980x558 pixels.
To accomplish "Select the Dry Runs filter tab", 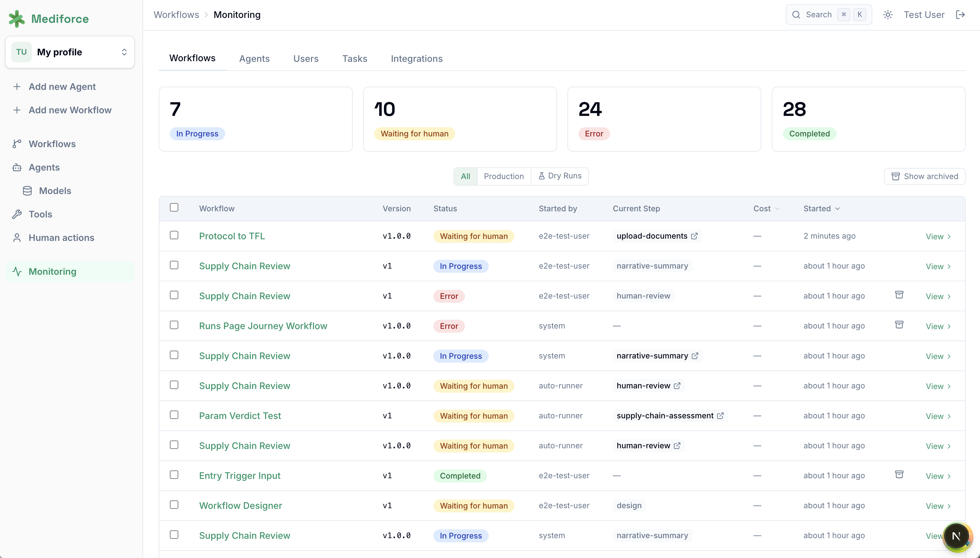I will [x=560, y=176].
